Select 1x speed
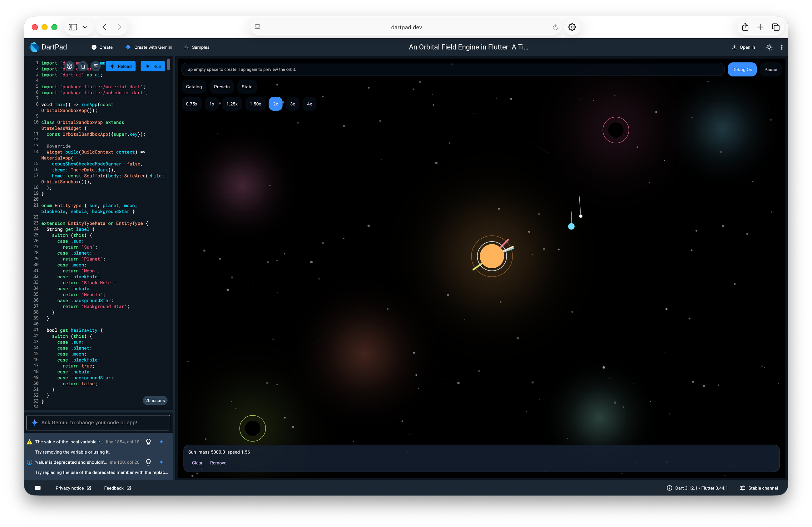 [211, 104]
